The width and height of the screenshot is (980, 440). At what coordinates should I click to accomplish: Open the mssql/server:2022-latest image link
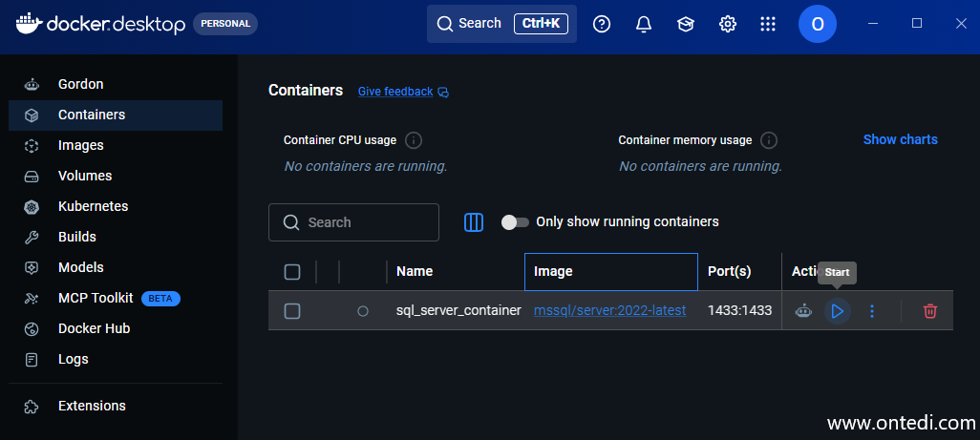click(610, 310)
